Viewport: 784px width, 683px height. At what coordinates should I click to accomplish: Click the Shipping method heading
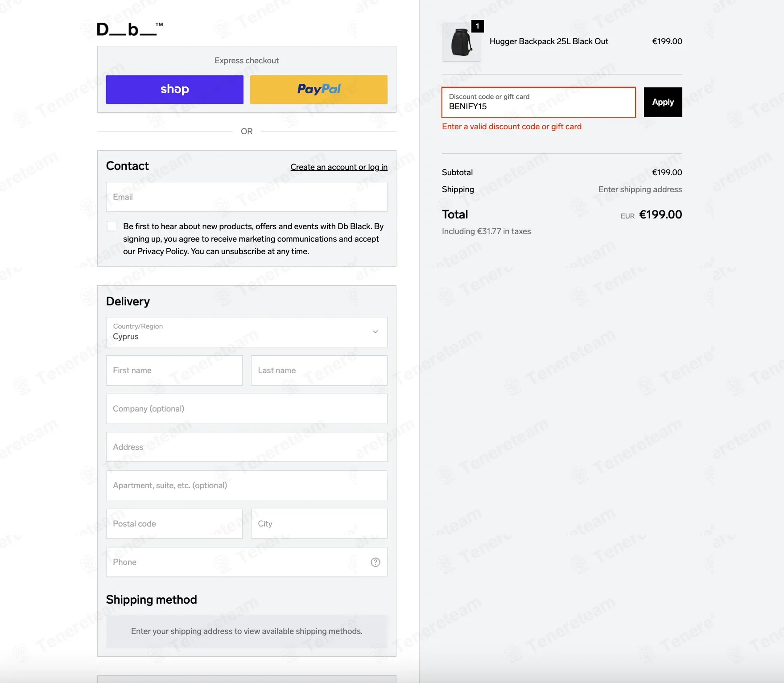tap(151, 600)
